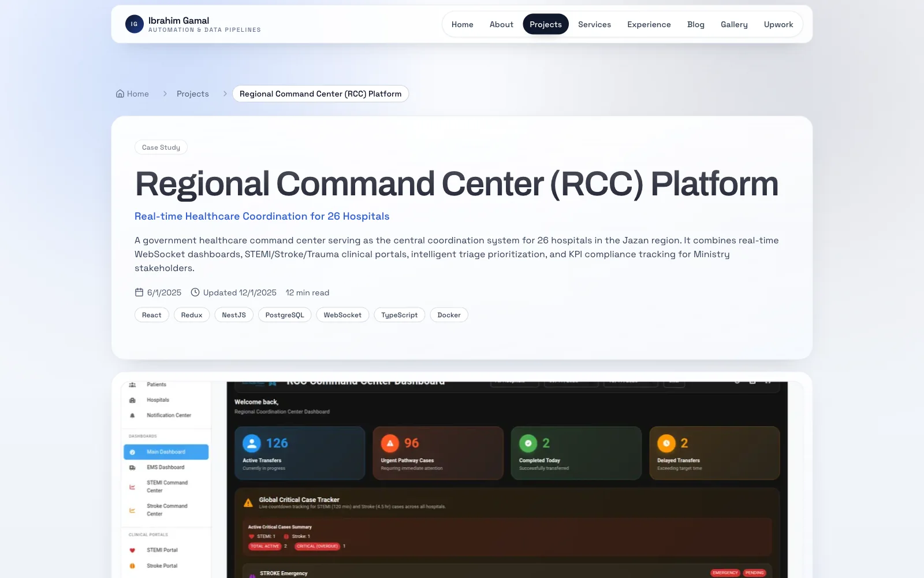
Task: Open the Notification Center bell icon
Action: click(132, 415)
